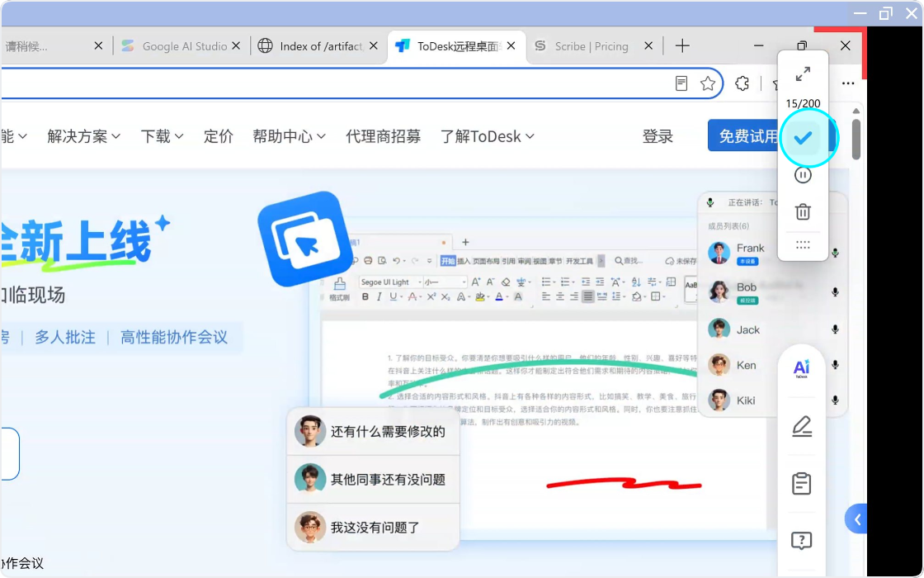The height and width of the screenshot is (578, 924).
Task: Pause the Scribe recording
Action: coord(803,174)
